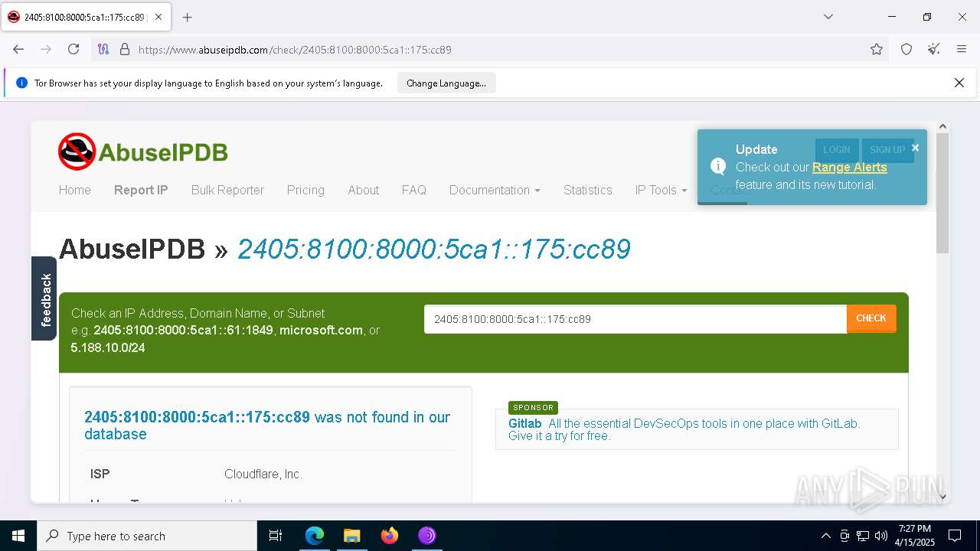980x551 pixels.
Task: Open File Explorer from taskbar
Action: (x=351, y=536)
